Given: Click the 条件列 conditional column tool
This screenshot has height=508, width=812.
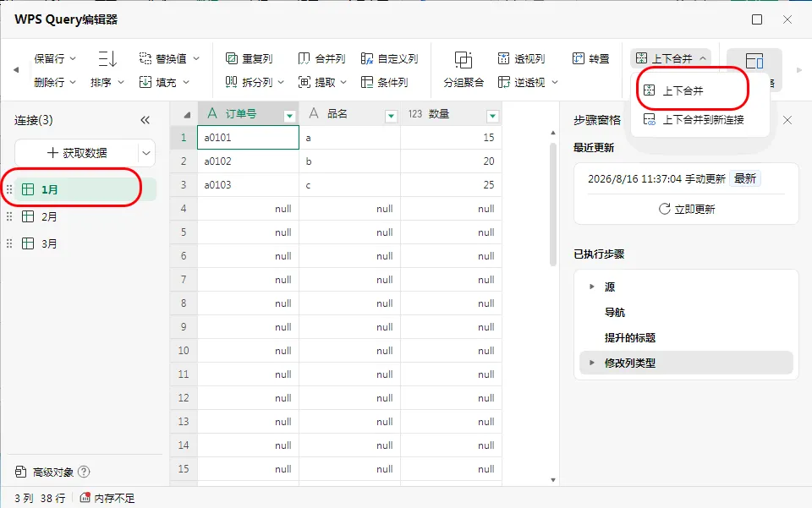Looking at the screenshot, I should (x=384, y=82).
